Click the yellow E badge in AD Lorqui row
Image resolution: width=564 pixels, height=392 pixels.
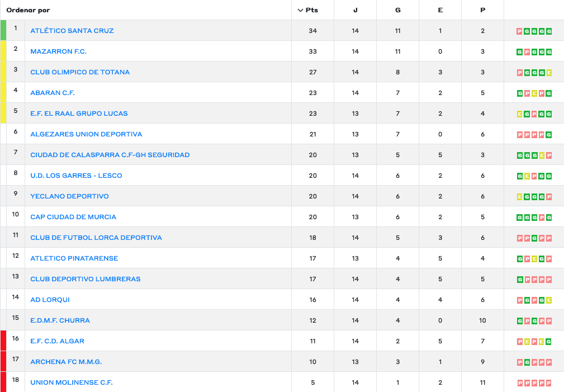point(549,300)
